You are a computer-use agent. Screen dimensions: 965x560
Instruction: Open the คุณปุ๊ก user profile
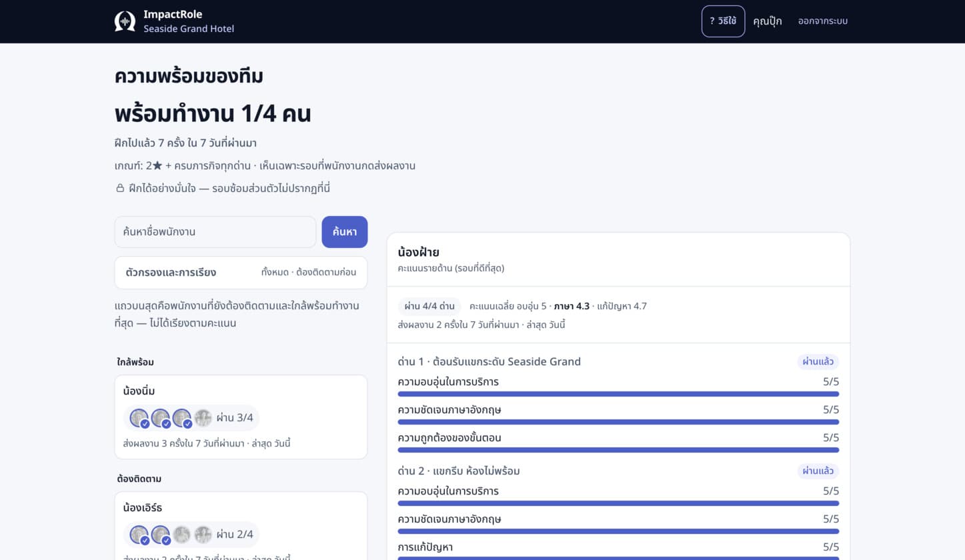point(767,21)
